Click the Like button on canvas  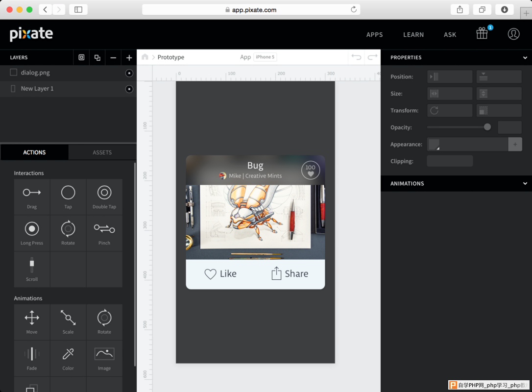tap(220, 273)
